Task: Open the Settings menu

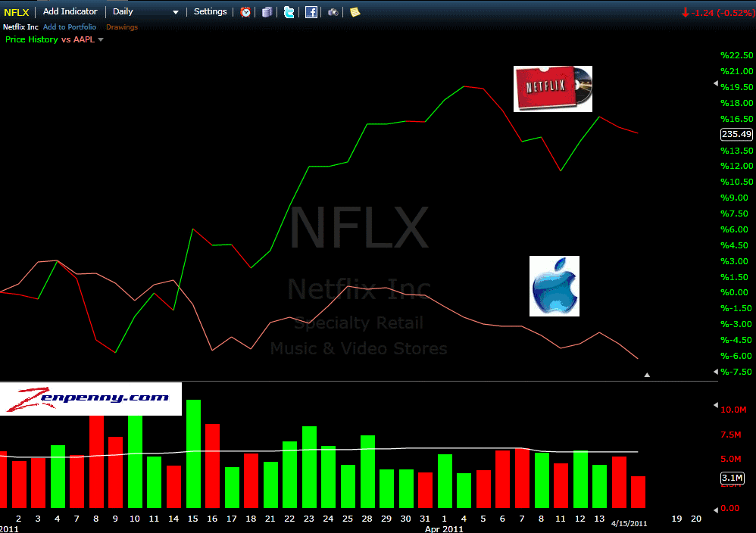Action: pos(211,11)
